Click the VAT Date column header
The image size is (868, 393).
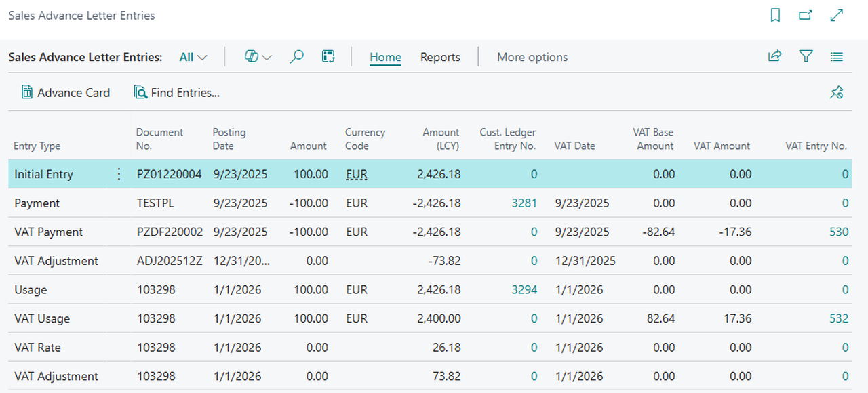coord(574,146)
